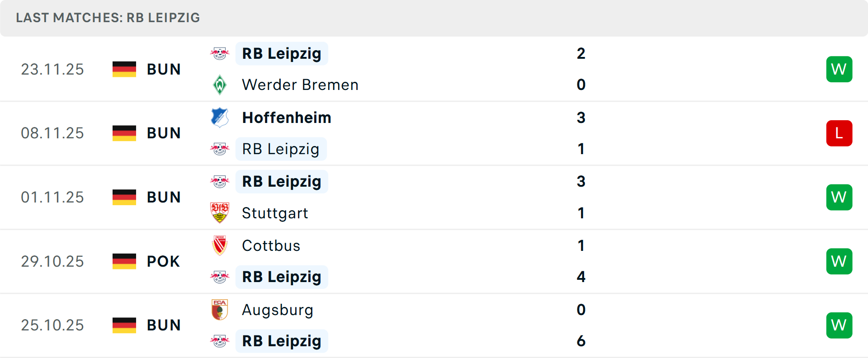Click BUN label on 01.11.25 match
868x358 pixels.
pyautogui.click(x=164, y=197)
